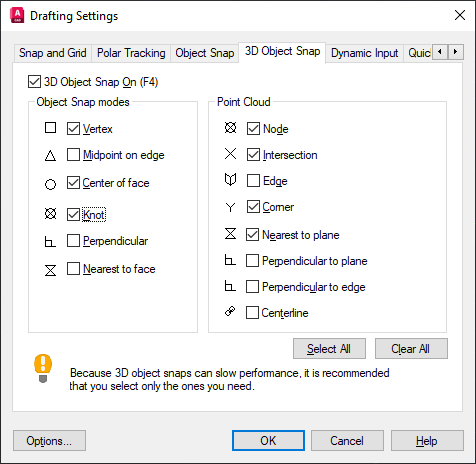Show next tabs with right arrow
The width and height of the screenshot is (476, 464).
[x=455, y=52]
